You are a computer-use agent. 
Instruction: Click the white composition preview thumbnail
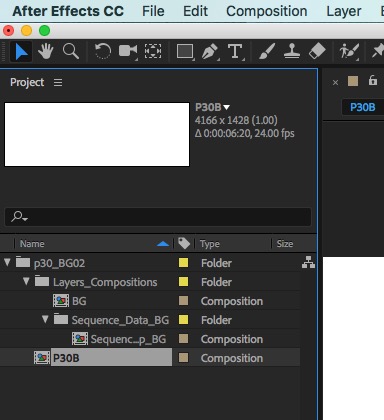(97, 134)
